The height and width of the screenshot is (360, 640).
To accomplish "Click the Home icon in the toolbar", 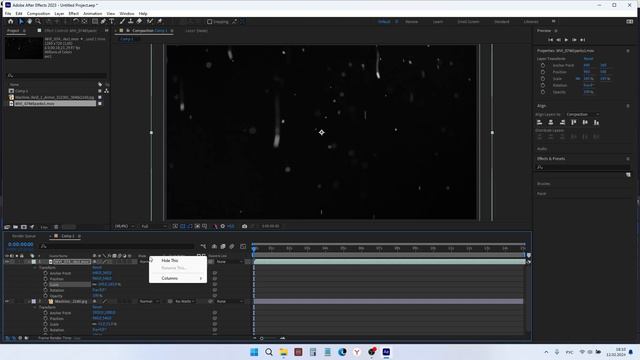I will point(11,21).
